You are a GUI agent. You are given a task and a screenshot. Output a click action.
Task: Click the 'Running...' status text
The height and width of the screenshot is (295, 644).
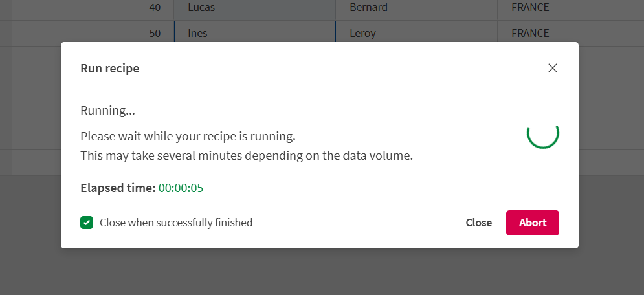[x=107, y=110]
